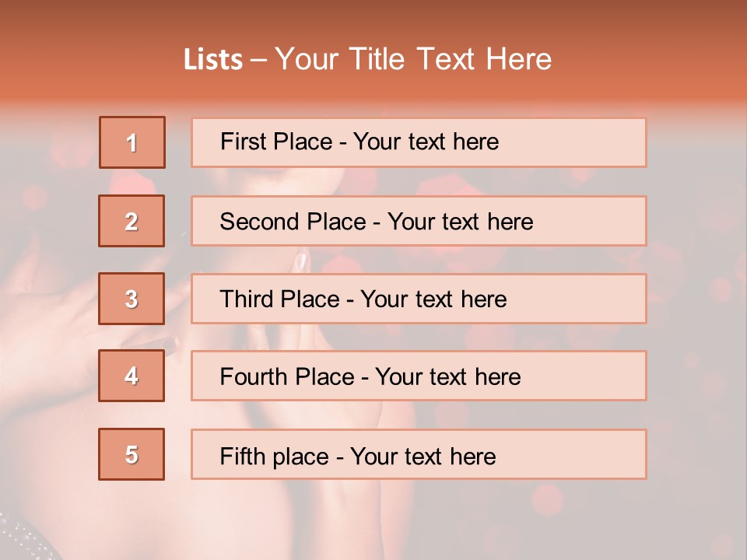
Task: Select the "Your Title Text Here" title phrase
Action: pyautogui.click(x=413, y=59)
